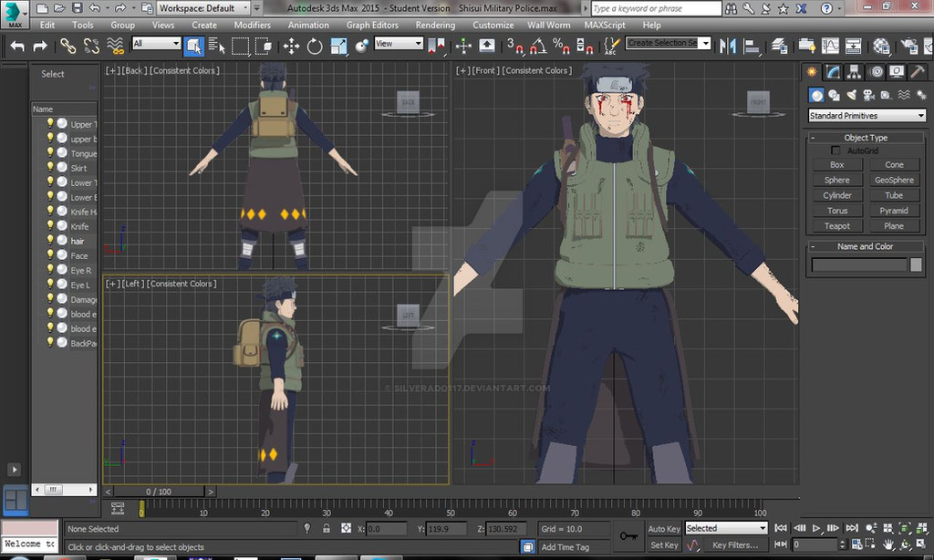
Task: Toggle visibility of the Knife object
Action: point(50,226)
